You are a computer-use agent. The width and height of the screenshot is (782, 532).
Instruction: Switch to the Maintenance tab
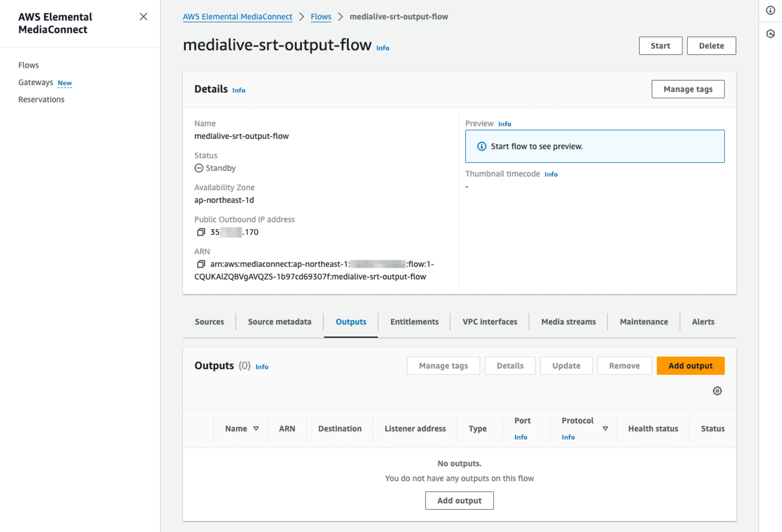tap(644, 322)
